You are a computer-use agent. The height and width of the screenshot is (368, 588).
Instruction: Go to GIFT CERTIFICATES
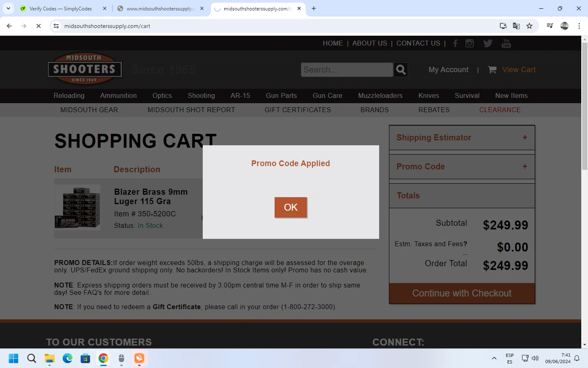coord(298,110)
